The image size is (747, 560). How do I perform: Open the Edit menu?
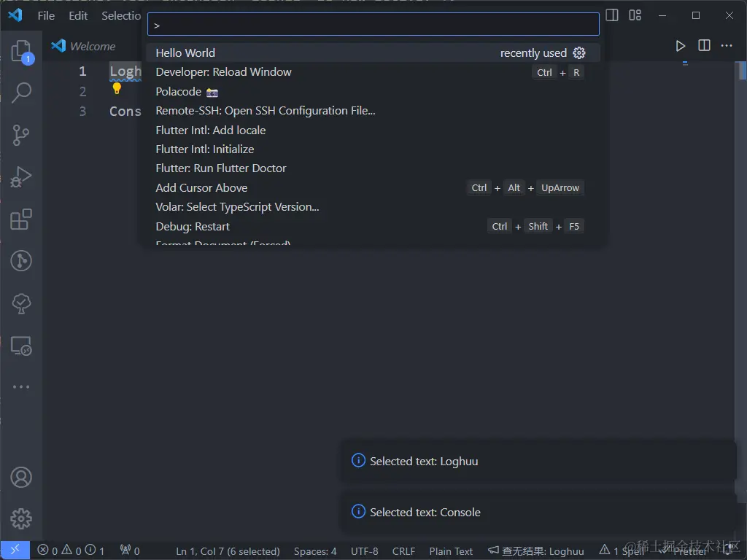(x=78, y=16)
